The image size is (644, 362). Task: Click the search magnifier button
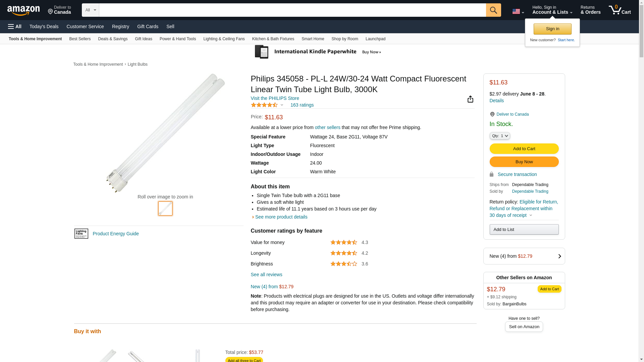click(493, 10)
